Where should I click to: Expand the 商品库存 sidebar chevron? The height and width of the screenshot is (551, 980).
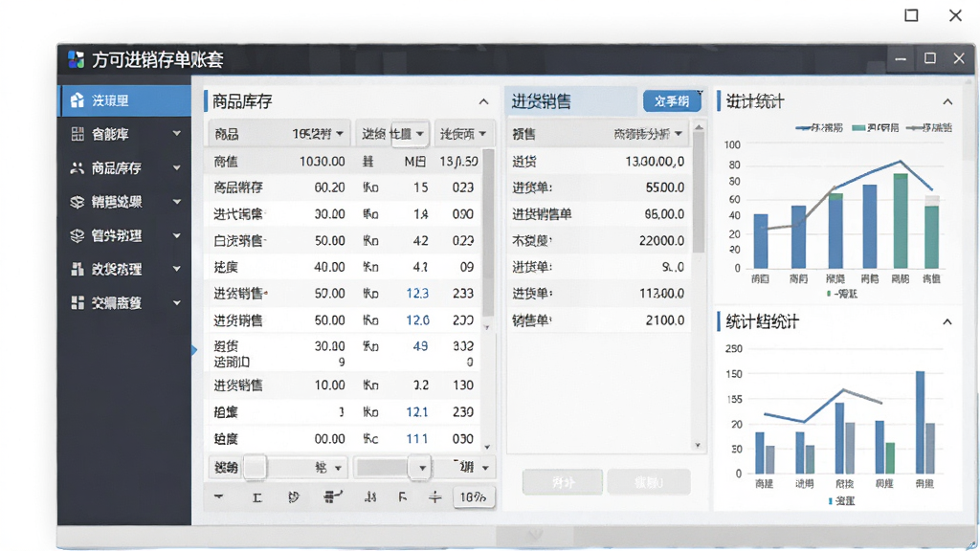click(x=177, y=167)
